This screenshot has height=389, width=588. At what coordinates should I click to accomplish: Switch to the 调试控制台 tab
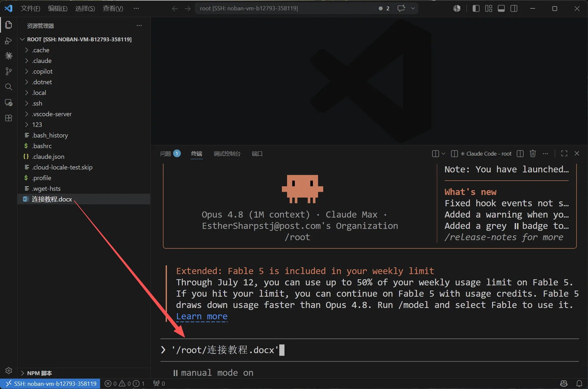(x=227, y=154)
